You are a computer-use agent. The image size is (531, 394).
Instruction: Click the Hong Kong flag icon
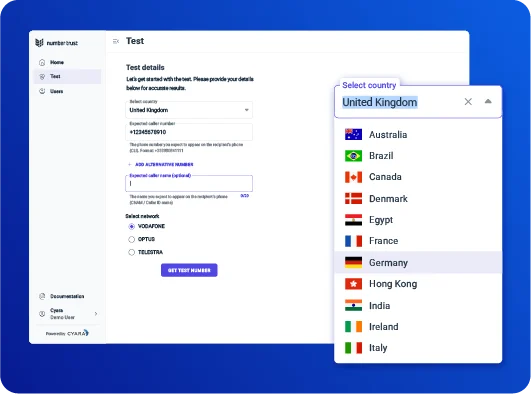(353, 284)
